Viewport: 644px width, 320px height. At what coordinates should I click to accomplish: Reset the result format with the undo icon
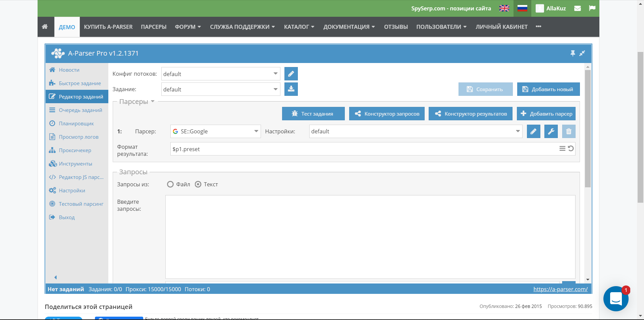[x=571, y=148]
